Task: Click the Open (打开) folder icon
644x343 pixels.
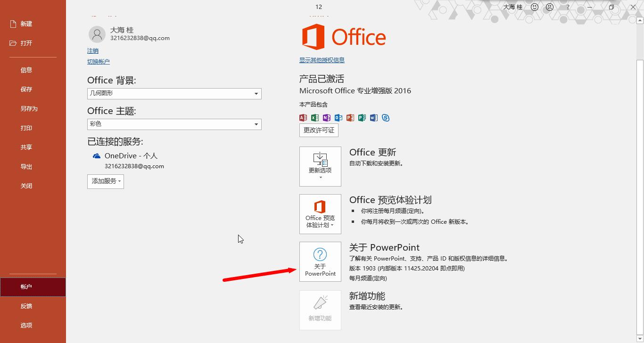Action: coord(13,43)
